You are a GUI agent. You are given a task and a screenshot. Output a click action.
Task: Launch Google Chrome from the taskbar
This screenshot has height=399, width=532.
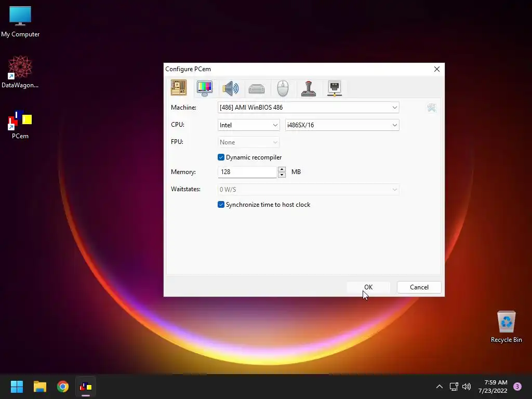[x=63, y=387]
